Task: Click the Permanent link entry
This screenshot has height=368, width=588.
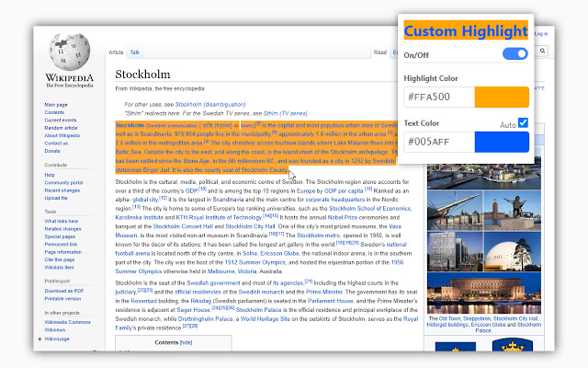Action: click(61, 244)
